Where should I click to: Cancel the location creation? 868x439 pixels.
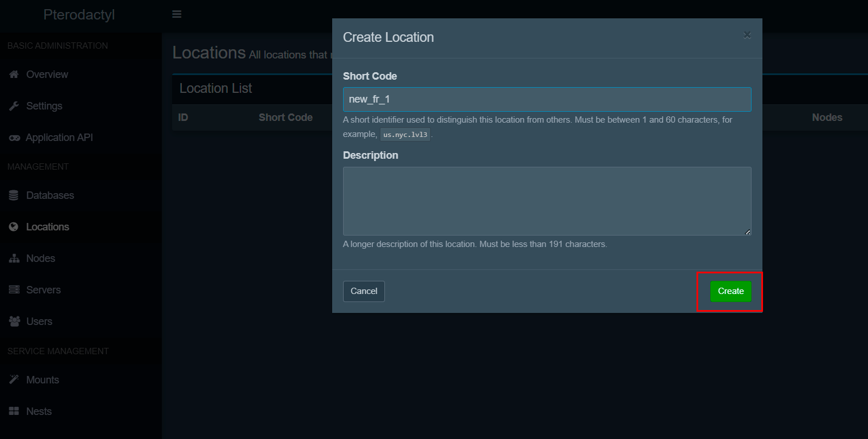click(364, 291)
